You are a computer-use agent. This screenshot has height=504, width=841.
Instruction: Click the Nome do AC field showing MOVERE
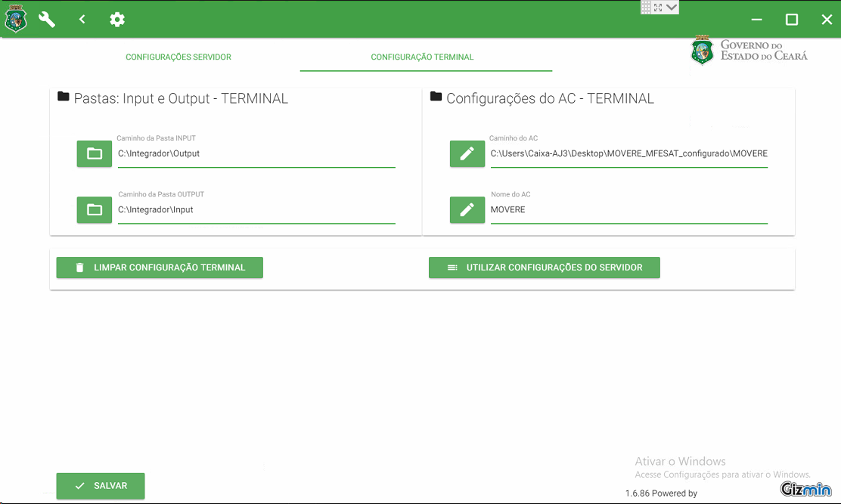629,210
